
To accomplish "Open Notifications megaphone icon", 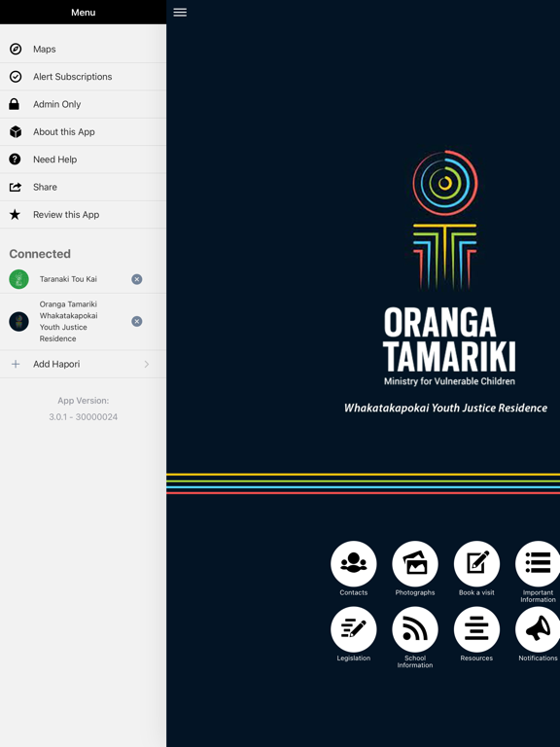I will point(538,629).
